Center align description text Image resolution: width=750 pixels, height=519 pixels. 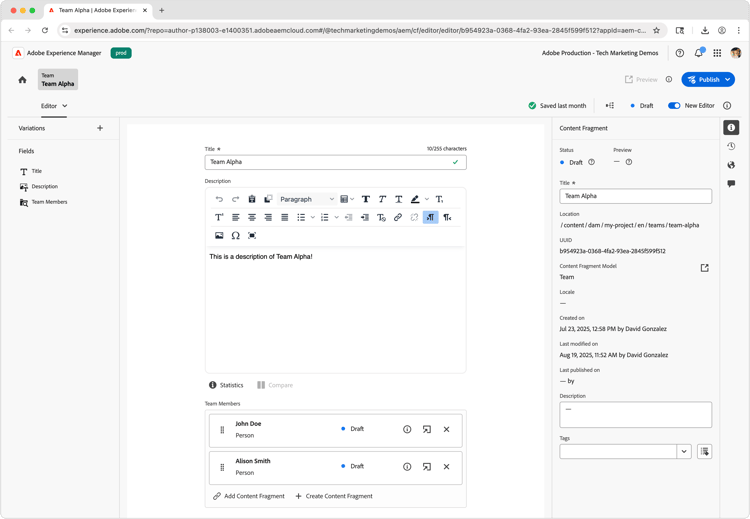pos(252,217)
